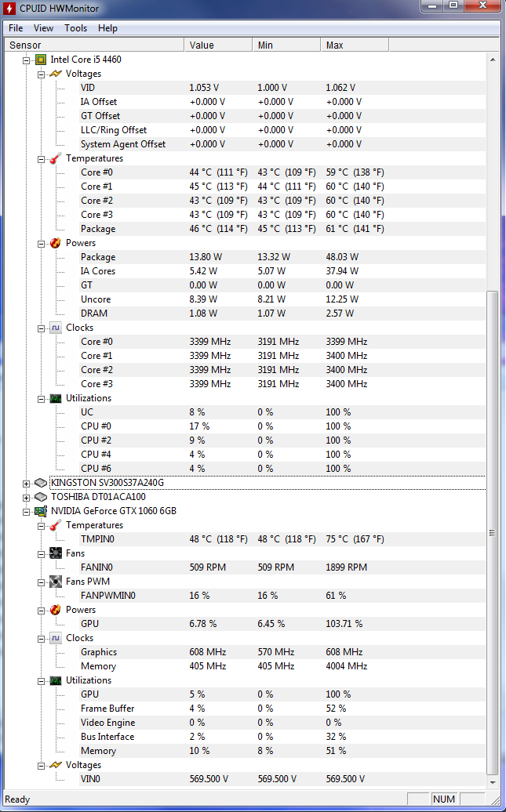The width and height of the screenshot is (506, 812).
Task: Click the GPU Fans fan icon
Action: (x=56, y=553)
